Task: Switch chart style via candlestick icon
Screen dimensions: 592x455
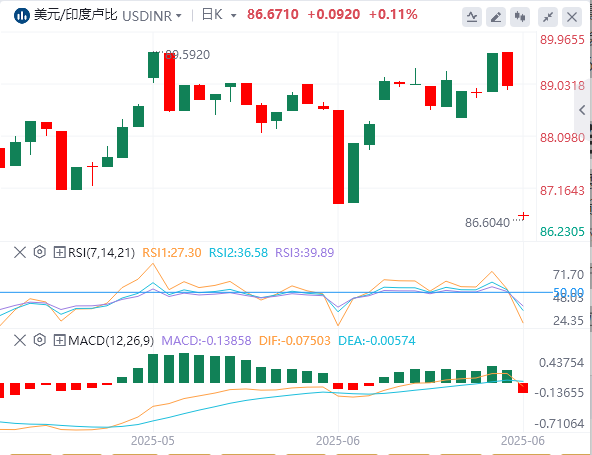Action: 520,17
